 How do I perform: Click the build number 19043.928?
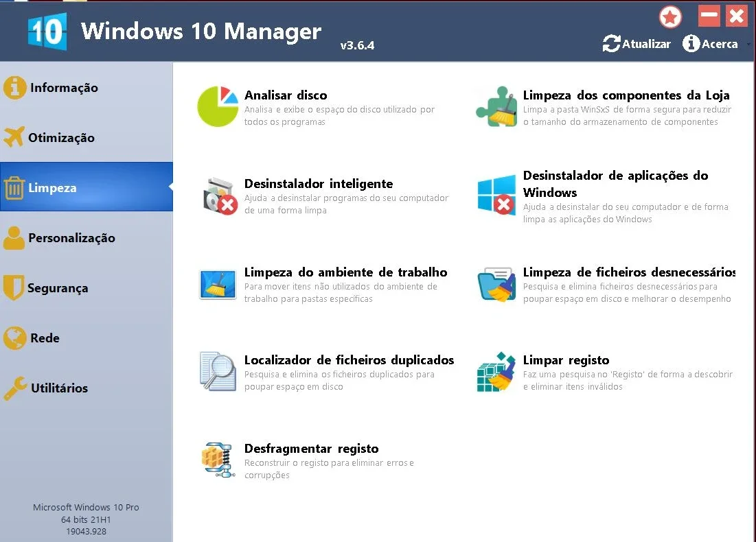(87, 532)
